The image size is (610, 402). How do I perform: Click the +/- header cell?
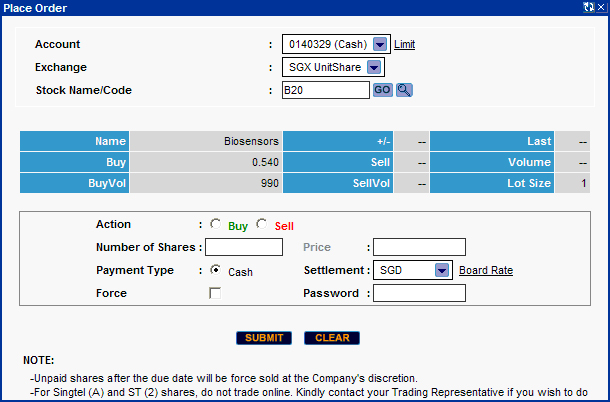point(338,141)
